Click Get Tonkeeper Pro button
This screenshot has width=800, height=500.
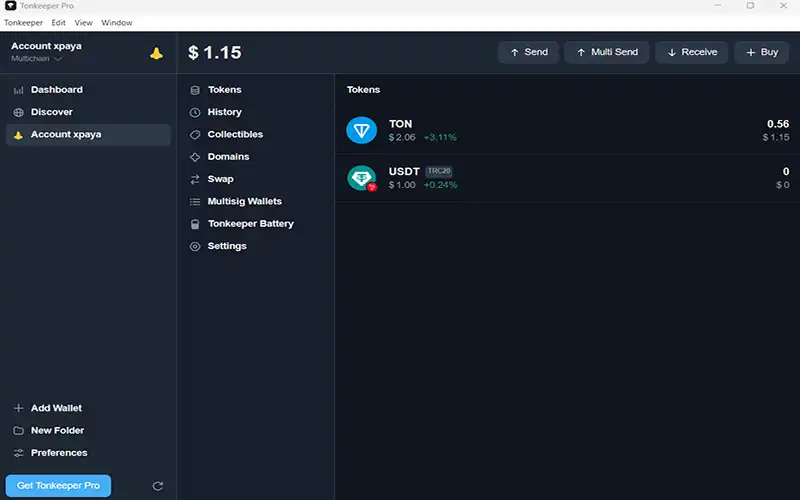(x=58, y=486)
